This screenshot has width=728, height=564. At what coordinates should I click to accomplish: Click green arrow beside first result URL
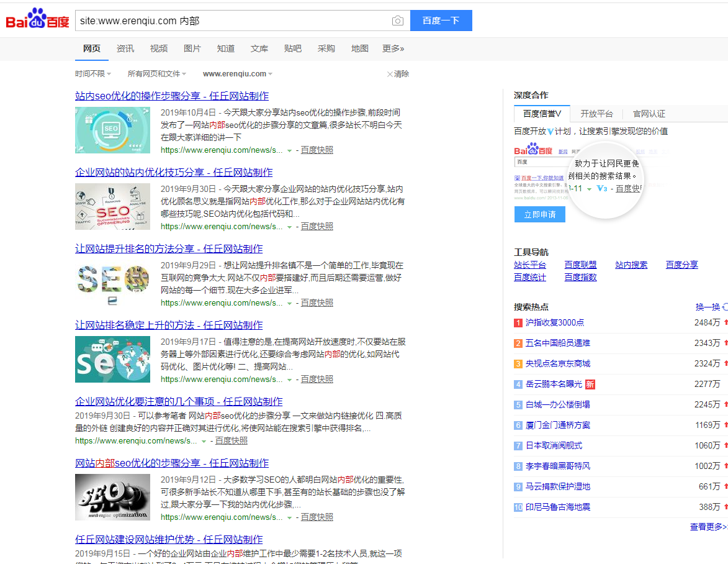[289, 150]
